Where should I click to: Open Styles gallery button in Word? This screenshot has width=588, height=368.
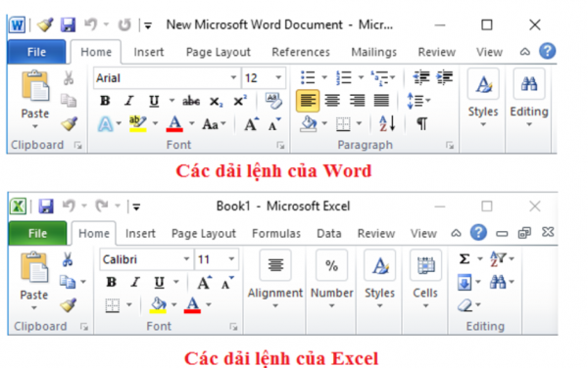click(483, 98)
